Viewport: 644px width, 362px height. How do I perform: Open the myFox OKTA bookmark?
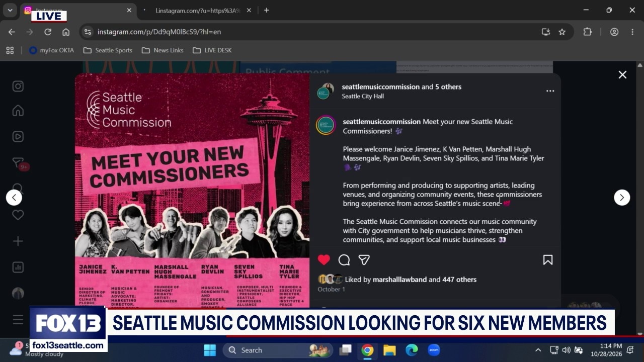tap(51, 50)
